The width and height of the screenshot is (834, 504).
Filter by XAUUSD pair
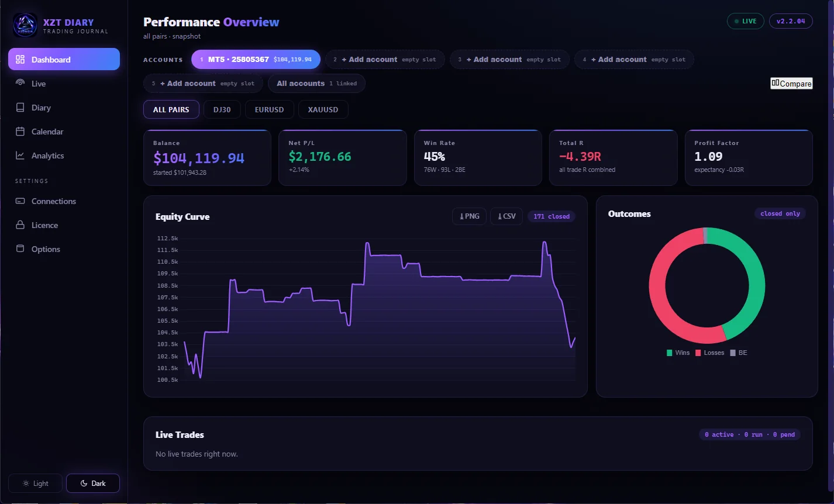point(323,109)
